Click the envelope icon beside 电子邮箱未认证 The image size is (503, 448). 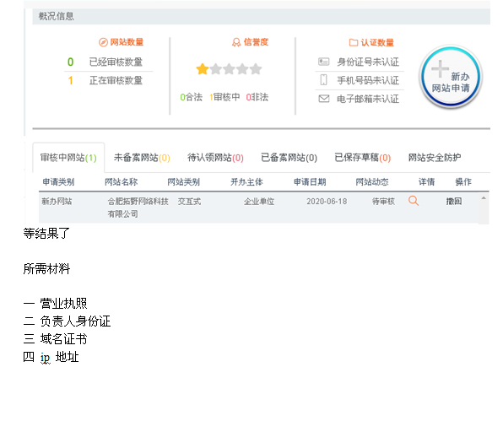tap(324, 99)
